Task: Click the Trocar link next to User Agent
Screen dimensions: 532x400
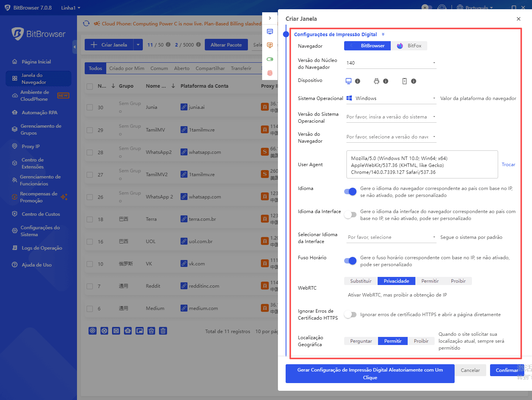Action: 509,164
